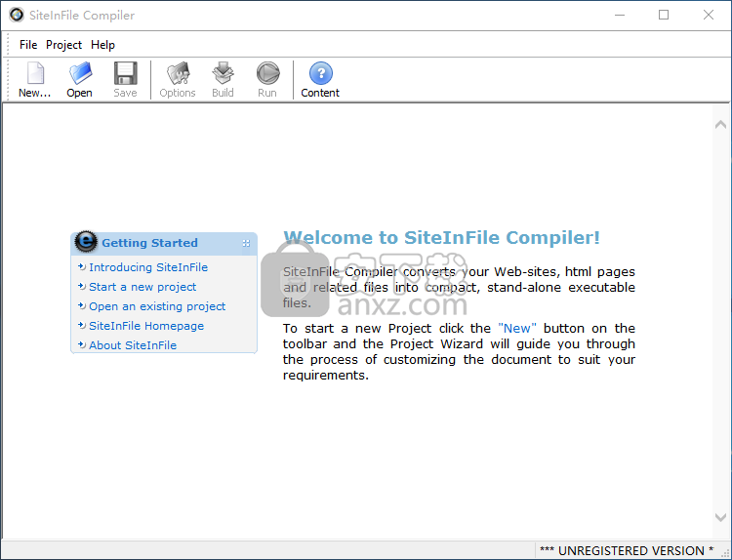The width and height of the screenshot is (732, 560).
Task: Click the Save floppy disk icon
Action: click(126, 73)
